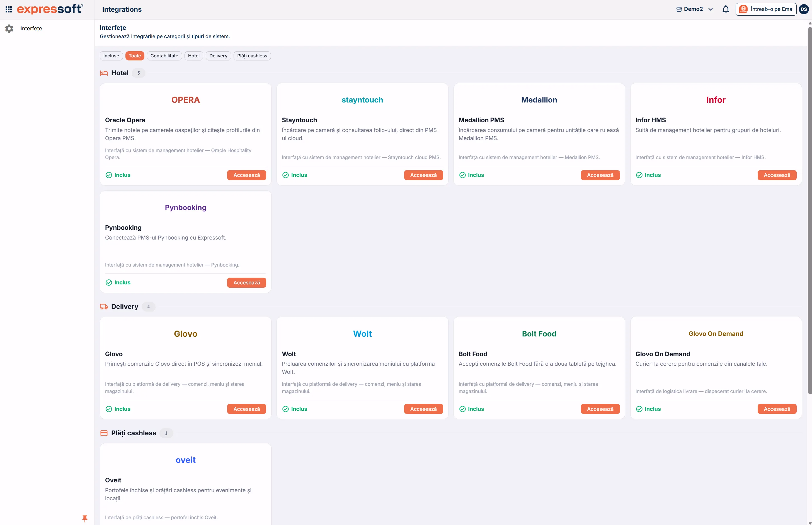The width and height of the screenshot is (812, 525).
Task: Click the Inclus check icon on Glovo On Demand
Action: click(x=639, y=409)
